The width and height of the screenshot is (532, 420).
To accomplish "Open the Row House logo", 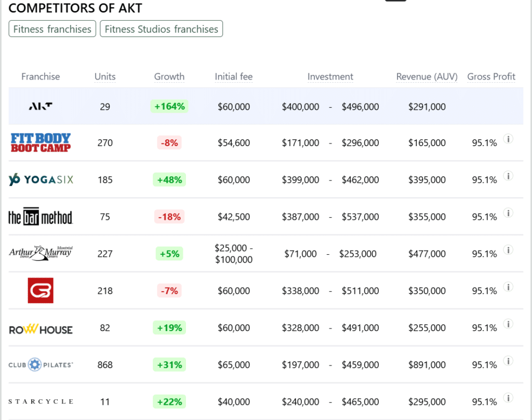I will [x=41, y=329].
